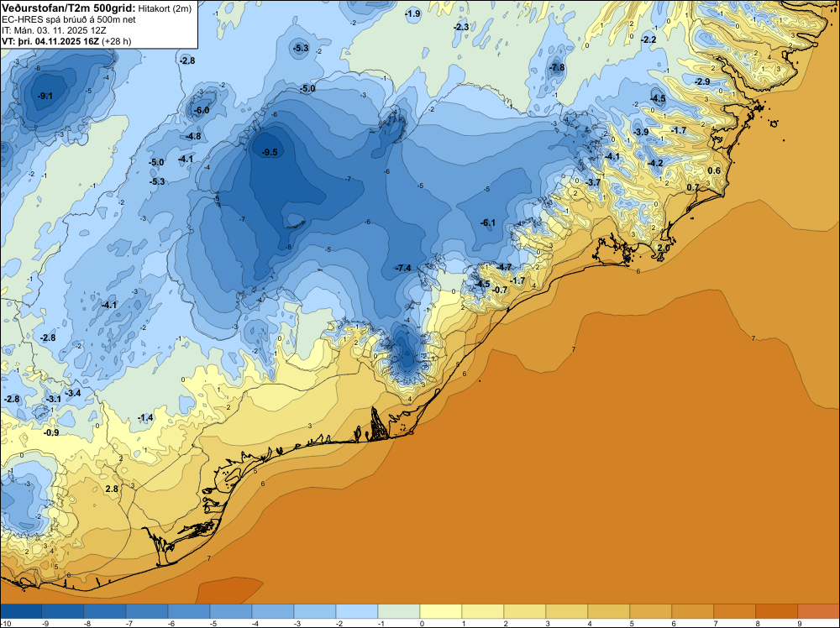Click the -9.5 temperature minimum label
The image size is (840, 628).
(x=270, y=152)
